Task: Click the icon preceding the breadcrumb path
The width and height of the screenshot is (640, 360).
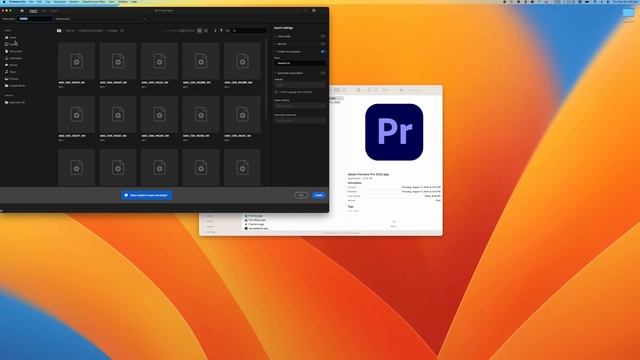Action: (x=59, y=31)
